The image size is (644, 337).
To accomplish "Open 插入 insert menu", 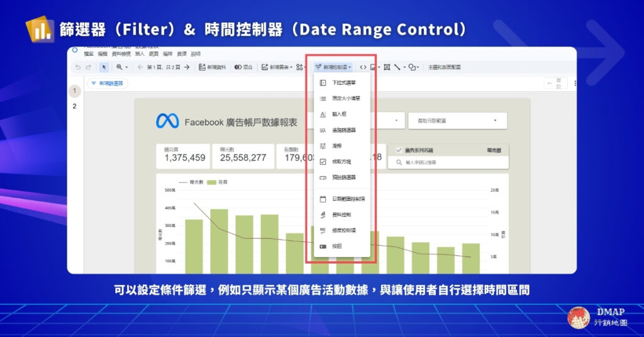I will 140,54.
